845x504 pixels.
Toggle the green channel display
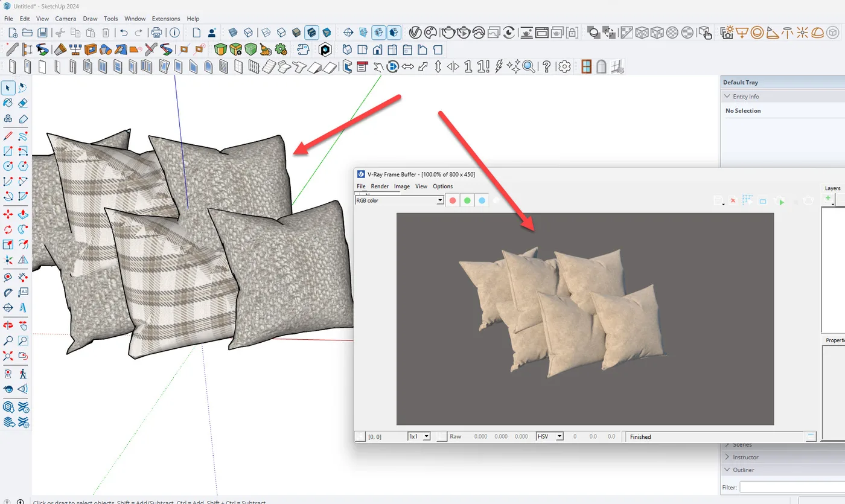point(467,200)
